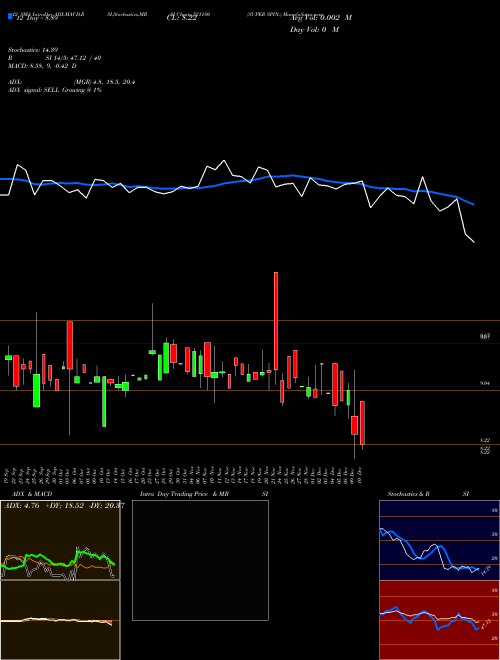Click the "Intra Day Trading Price & MRSI" heading
The width and height of the screenshot is (500, 660).
pos(204,494)
